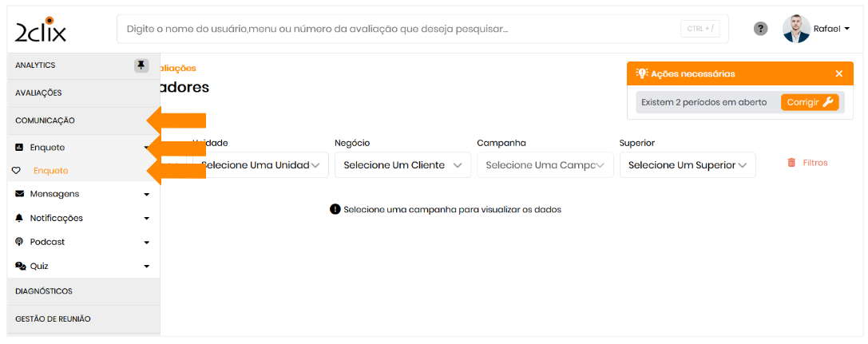Click the Notificações bell icon
This screenshot has width=868, height=344.
tap(20, 218)
